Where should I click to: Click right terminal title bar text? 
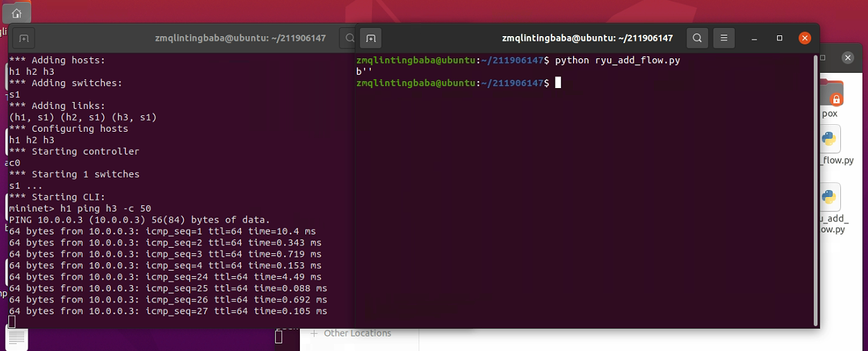pos(587,38)
